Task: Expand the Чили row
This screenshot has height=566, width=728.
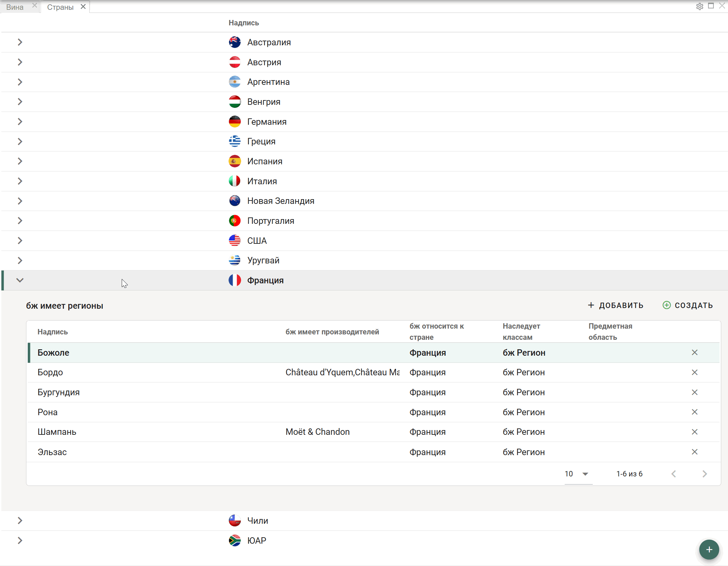Action: pos(20,521)
